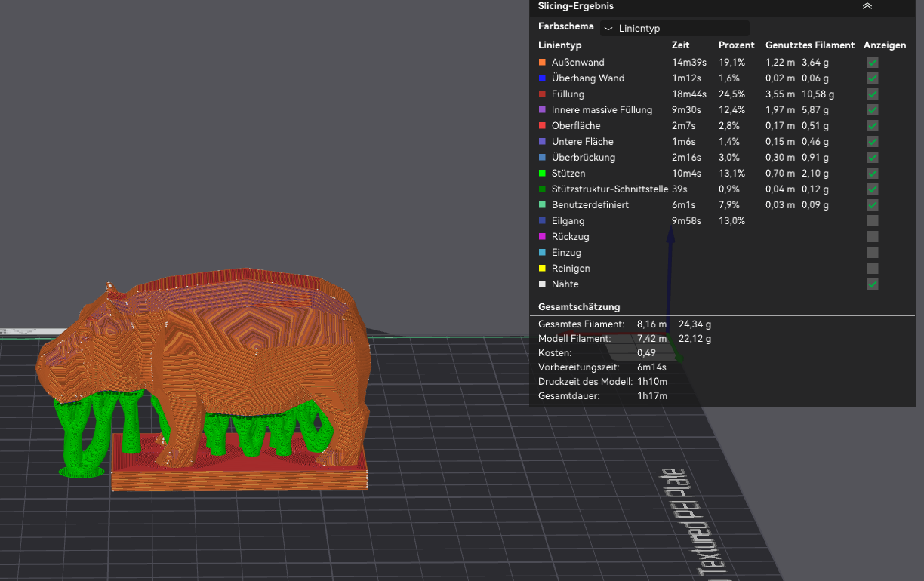Viewport: 924px width, 581px height.
Task: Click Modell Filament value 22,12 g
Action: coord(695,339)
